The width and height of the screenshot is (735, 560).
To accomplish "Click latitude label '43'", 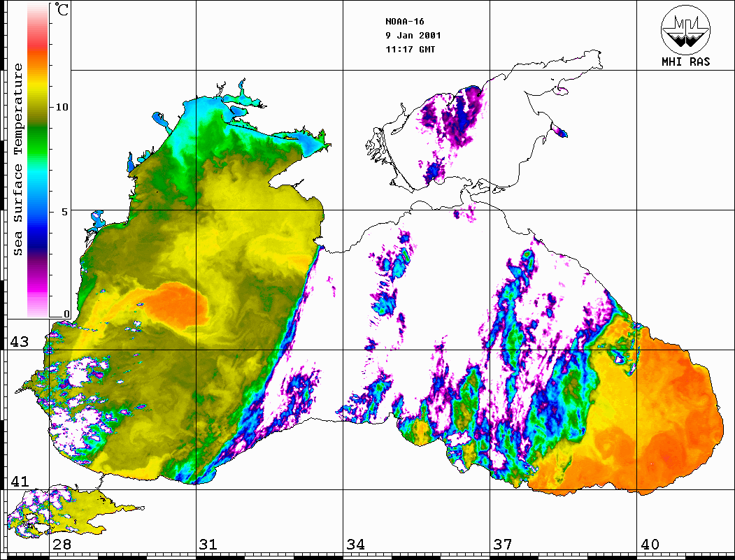I will click(x=19, y=342).
